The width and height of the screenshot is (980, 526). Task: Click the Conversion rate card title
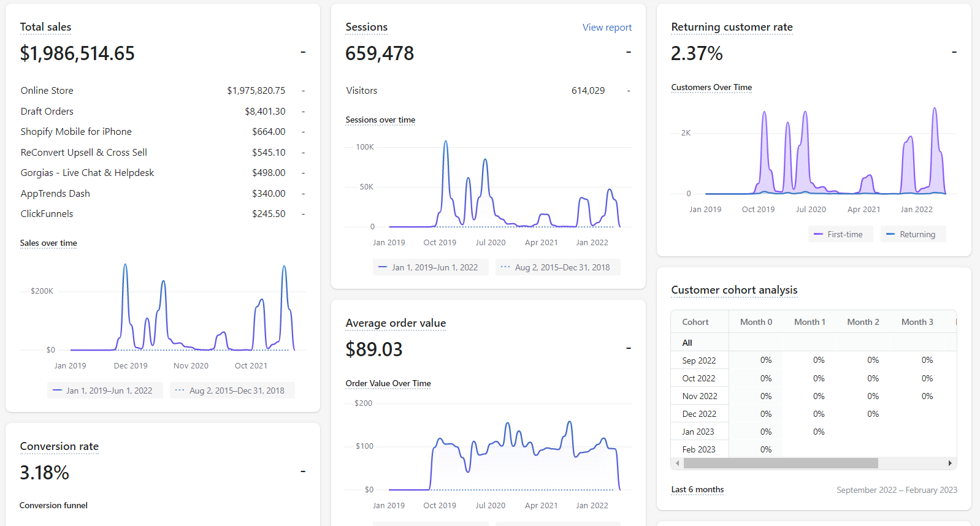pos(59,446)
